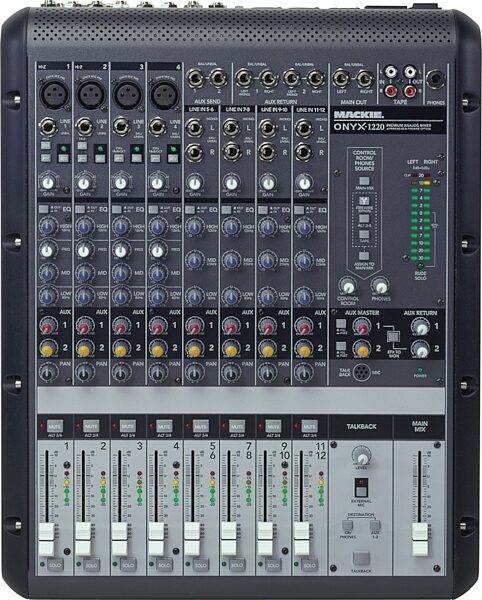Set talkback destination to Aux 1-2
Viewport: 482px width, 600px height.
click(x=375, y=525)
